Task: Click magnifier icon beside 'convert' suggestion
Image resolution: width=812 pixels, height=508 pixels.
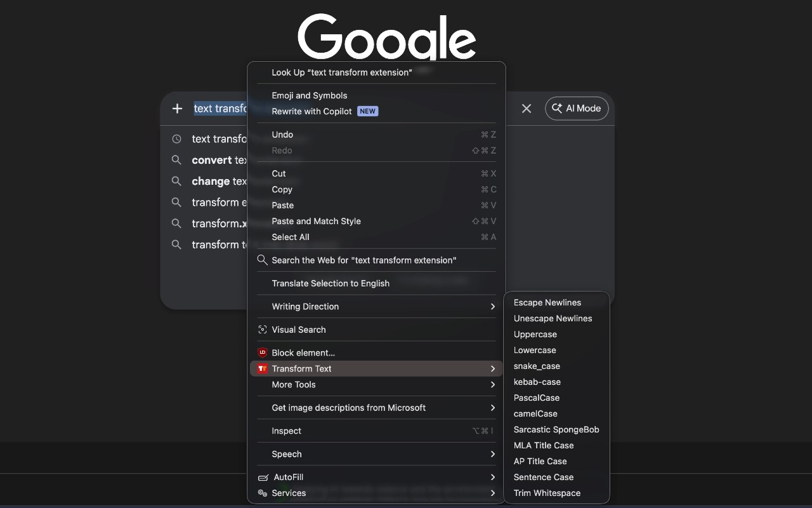Action: 177,160
